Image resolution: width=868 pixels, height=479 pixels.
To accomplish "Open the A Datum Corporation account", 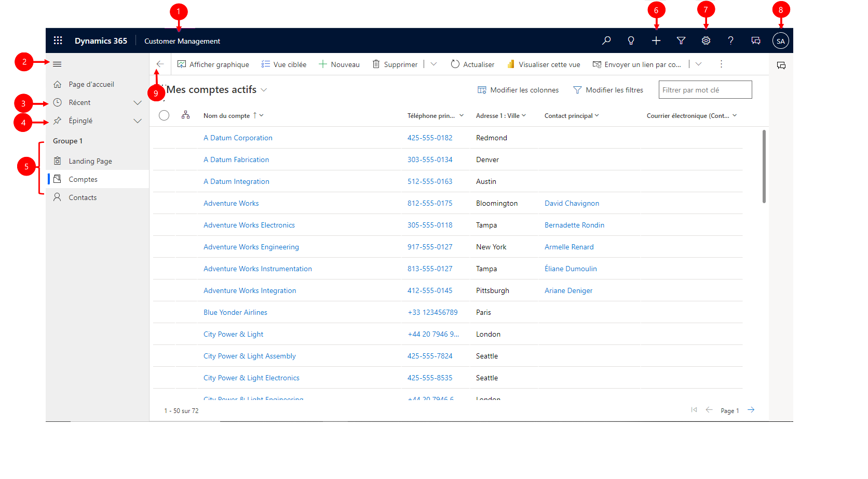I will click(238, 138).
